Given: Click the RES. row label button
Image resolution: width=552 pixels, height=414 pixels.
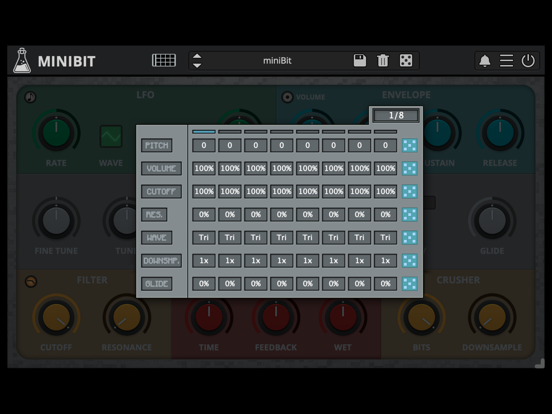Looking at the screenshot, I should (x=154, y=215).
